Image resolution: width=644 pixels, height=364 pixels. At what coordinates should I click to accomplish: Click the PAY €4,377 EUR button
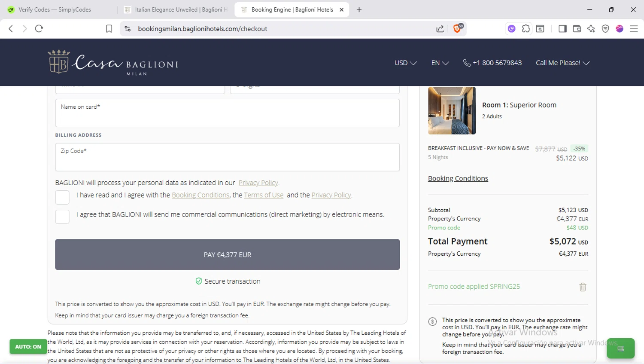point(227,254)
